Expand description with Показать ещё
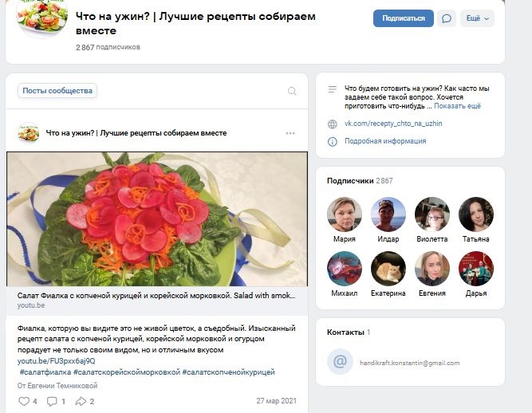The width and height of the screenshot is (532, 413). click(x=457, y=106)
